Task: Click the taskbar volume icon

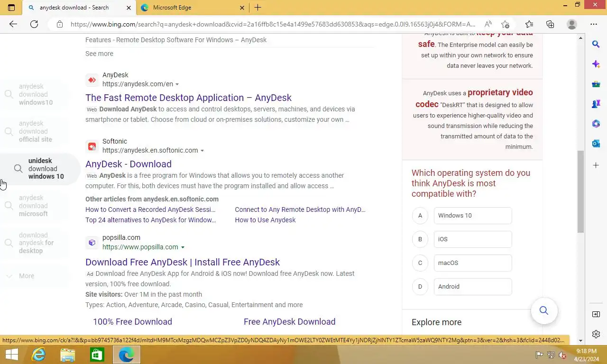Action: [x=562, y=355]
